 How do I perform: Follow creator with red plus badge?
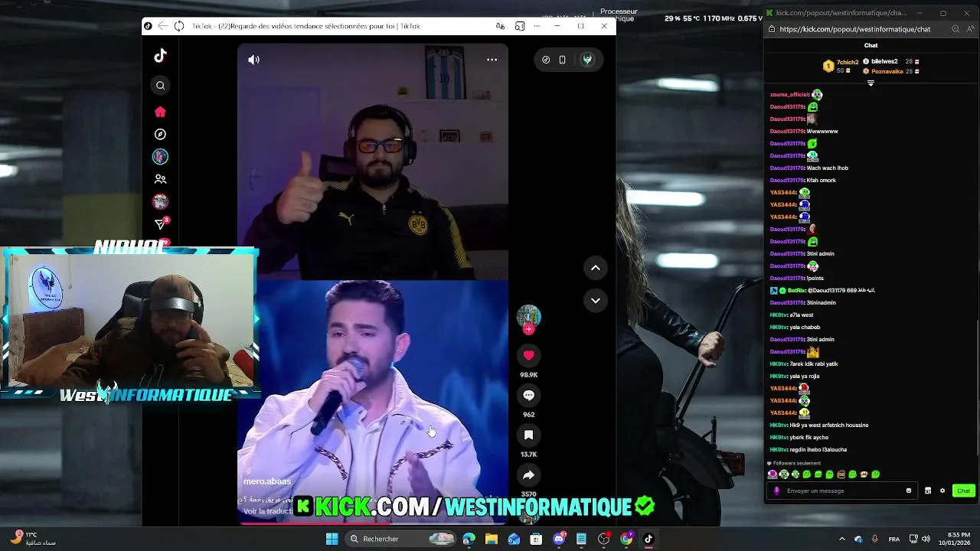pyautogui.click(x=528, y=329)
